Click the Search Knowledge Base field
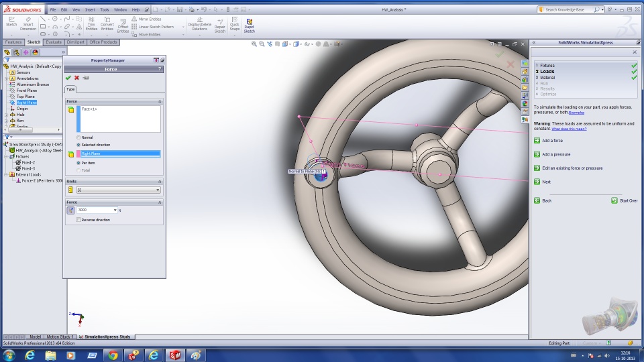Image resolution: width=644 pixels, height=362 pixels. click(569, 9)
